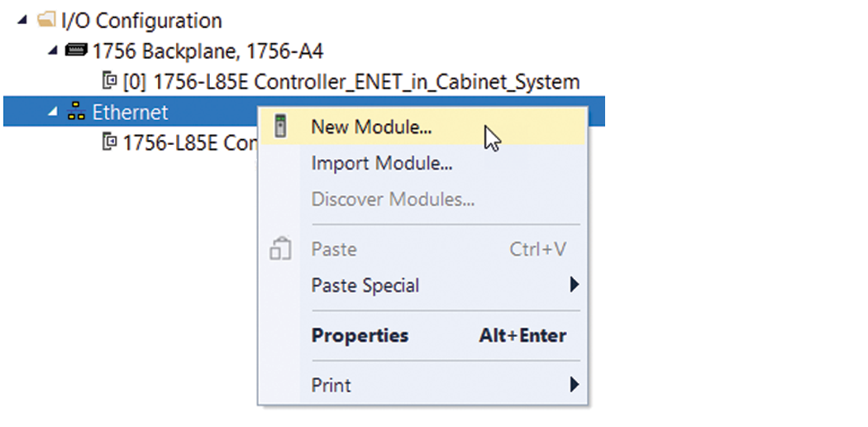Click the Alt+Enter shortcut text

(x=522, y=336)
